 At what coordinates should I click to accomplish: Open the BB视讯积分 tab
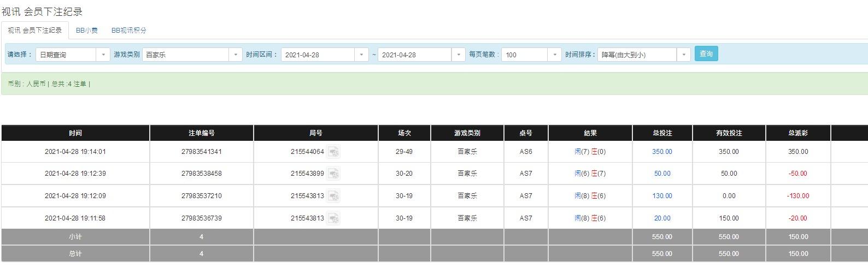pos(129,31)
